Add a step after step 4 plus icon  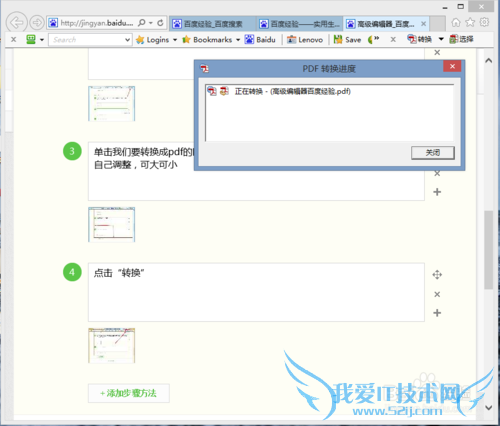tap(437, 313)
